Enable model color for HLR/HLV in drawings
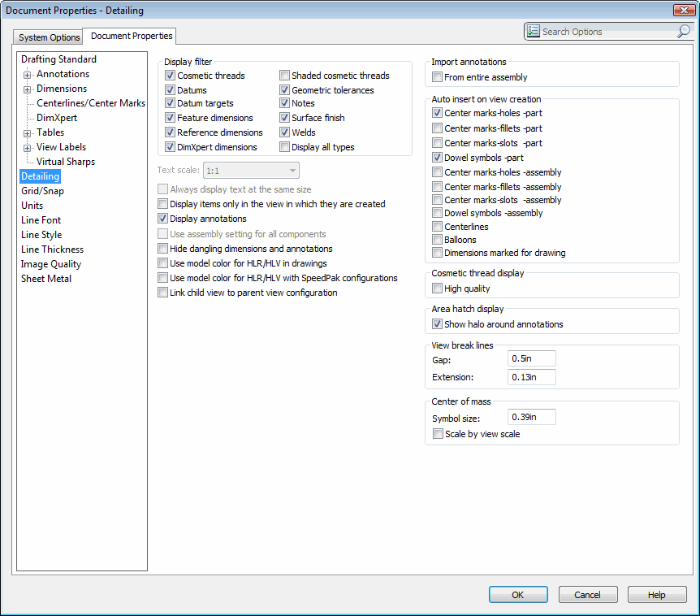 coord(162,263)
